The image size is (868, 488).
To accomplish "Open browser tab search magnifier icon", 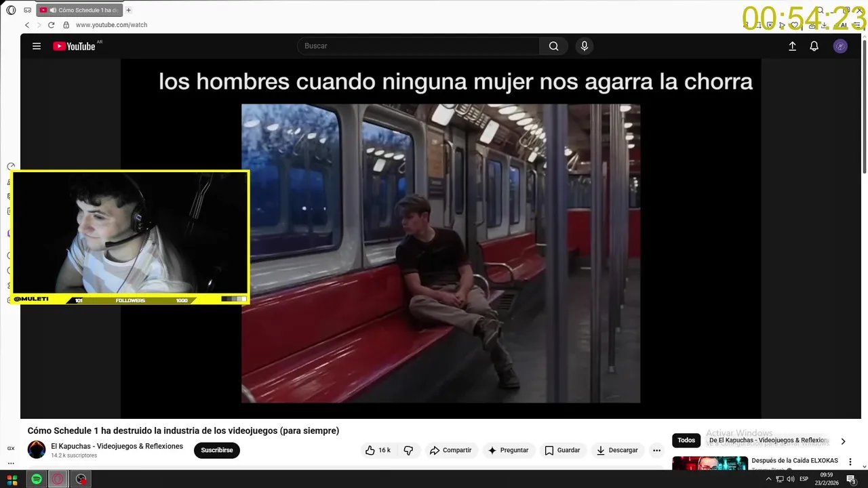I will pyautogui.click(x=819, y=10).
